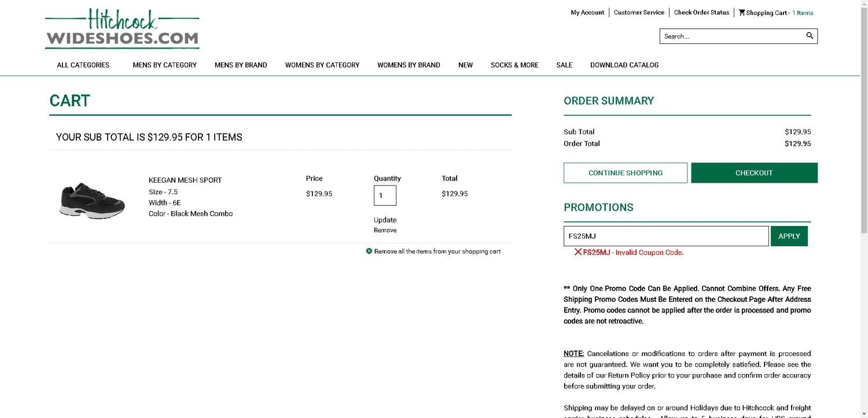The width and height of the screenshot is (868, 418).
Task: Open Shopping Cart 1 Items link
Action: coord(776,13)
